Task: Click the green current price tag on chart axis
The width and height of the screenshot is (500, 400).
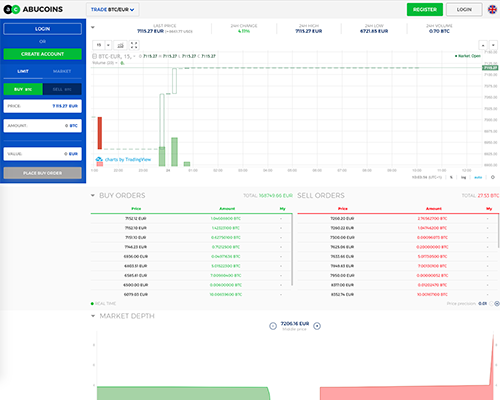Action: tap(490, 68)
